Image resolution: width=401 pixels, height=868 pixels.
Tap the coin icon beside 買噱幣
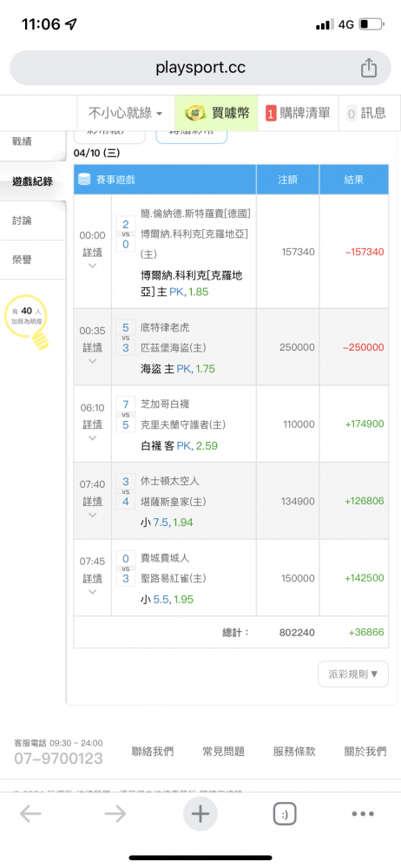195,114
